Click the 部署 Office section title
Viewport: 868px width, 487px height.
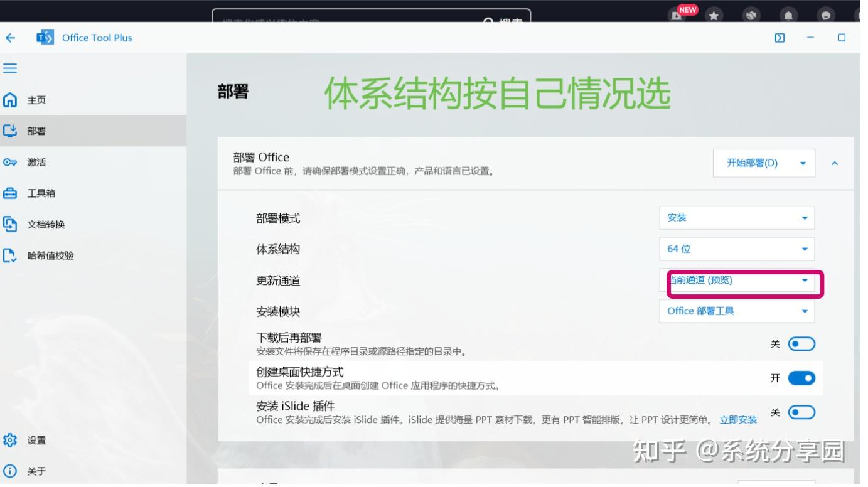pyautogui.click(x=261, y=157)
